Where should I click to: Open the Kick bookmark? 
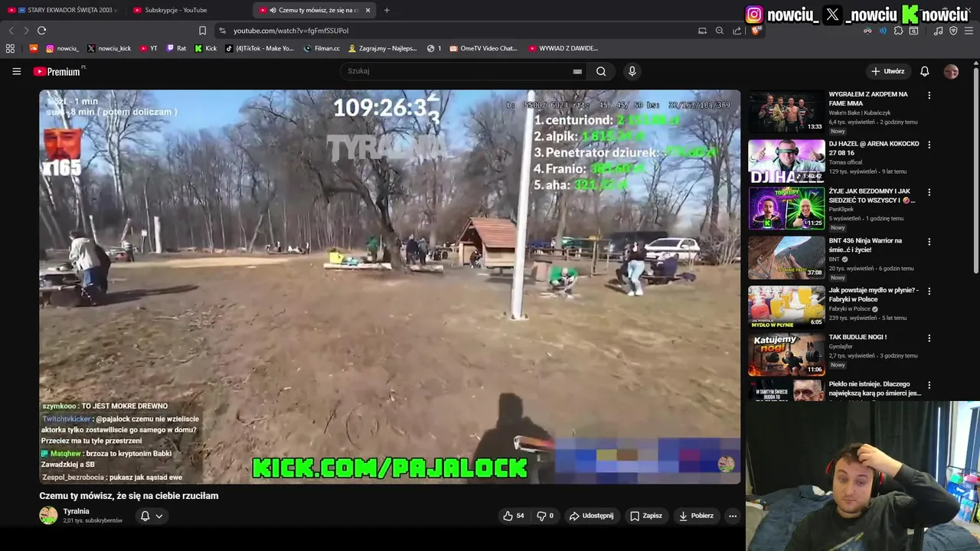(x=205, y=48)
